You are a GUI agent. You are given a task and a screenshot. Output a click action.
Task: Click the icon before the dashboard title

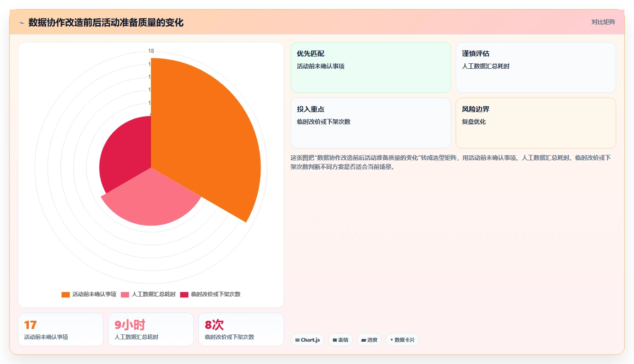point(21,23)
